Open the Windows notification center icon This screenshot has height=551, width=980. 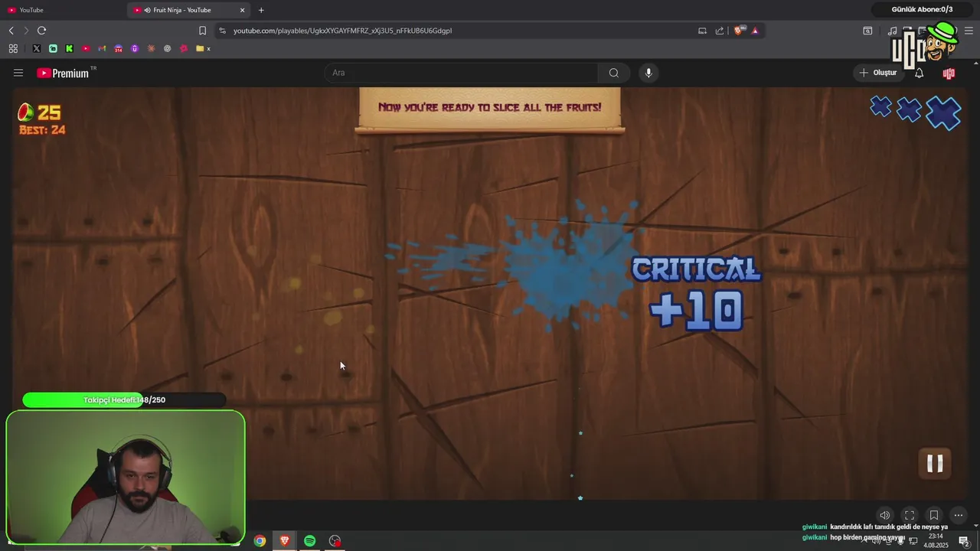(964, 541)
